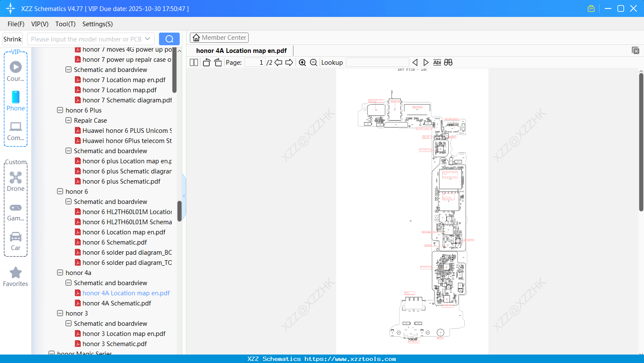The width and height of the screenshot is (644, 363).
Task: Click the Abi text match icon
Action: click(437, 63)
